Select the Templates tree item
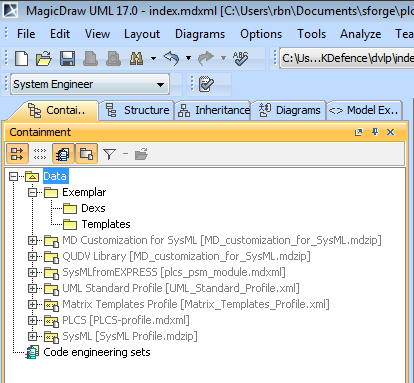Viewport: 414px width, 383px height. [106, 224]
